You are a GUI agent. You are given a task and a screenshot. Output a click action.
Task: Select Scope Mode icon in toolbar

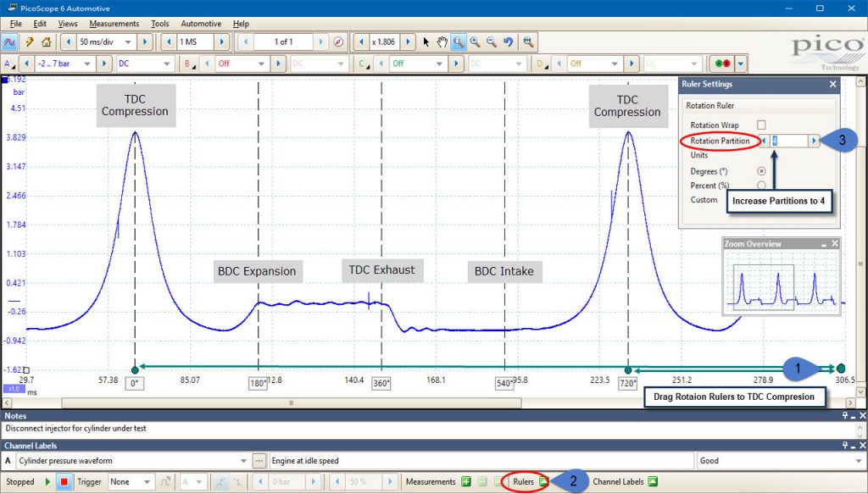(9, 42)
